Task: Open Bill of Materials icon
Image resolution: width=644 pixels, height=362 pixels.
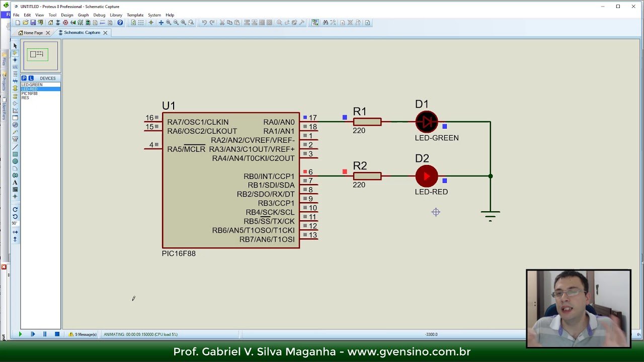Action: point(95,23)
